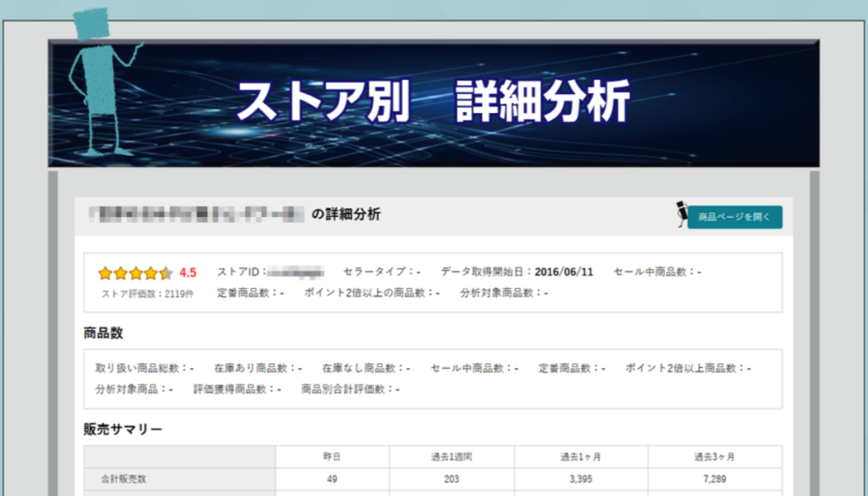Click the 販売サマリー section heading
Image resolution: width=868 pixels, height=496 pixels.
[x=123, y=429]
